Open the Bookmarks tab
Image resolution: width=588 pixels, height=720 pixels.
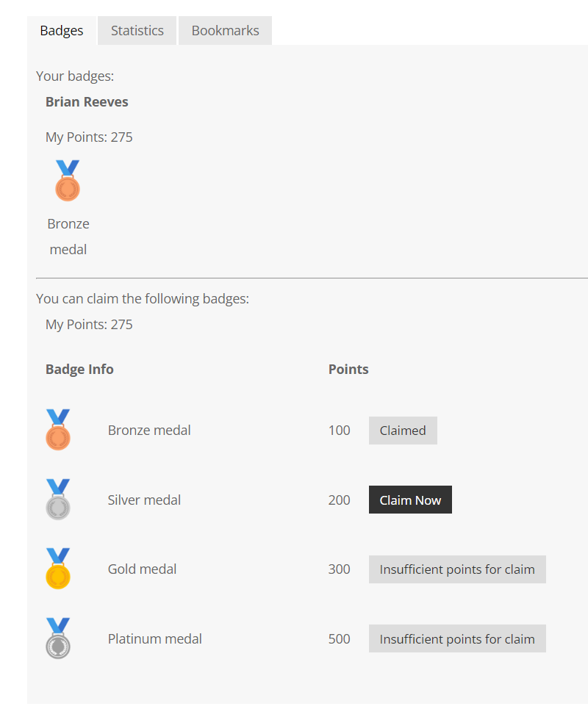point(225,31)
